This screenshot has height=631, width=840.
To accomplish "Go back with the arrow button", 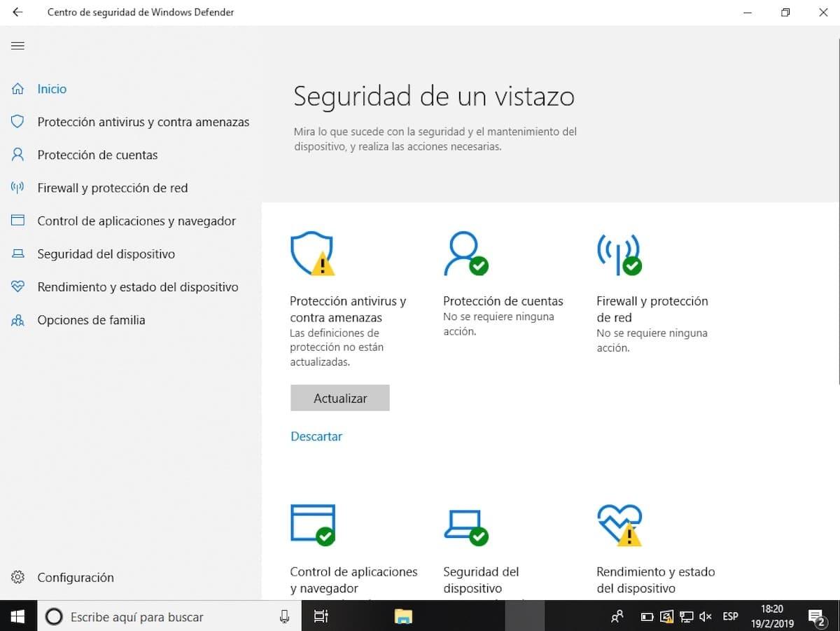I will (17, 12).
